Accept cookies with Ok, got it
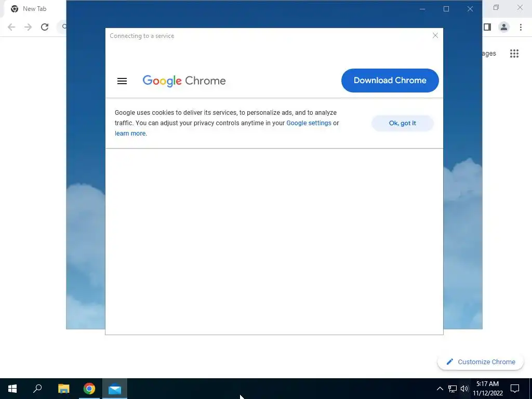Image resolution: width=532 pixels, height=399 pixels. pos(403,123)
